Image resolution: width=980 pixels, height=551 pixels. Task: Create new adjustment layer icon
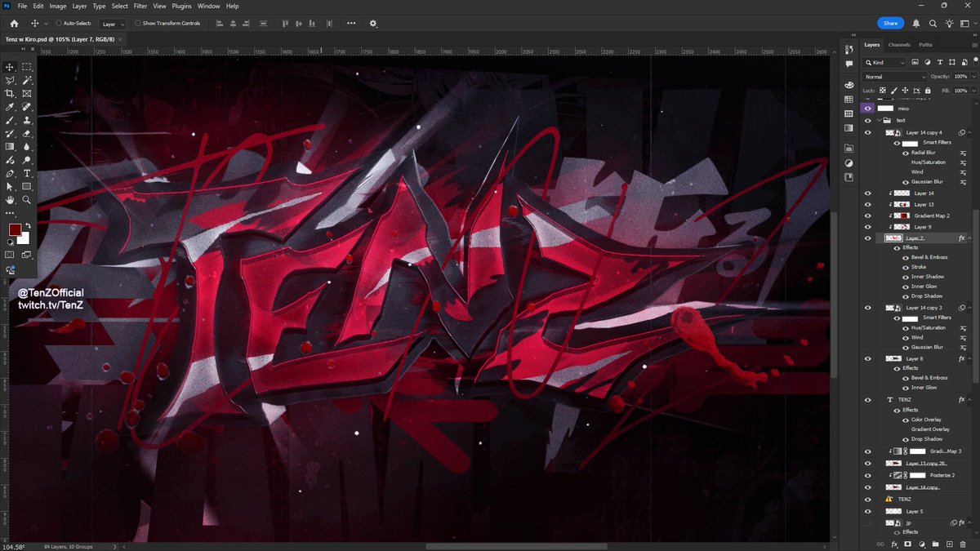[921, 544]
